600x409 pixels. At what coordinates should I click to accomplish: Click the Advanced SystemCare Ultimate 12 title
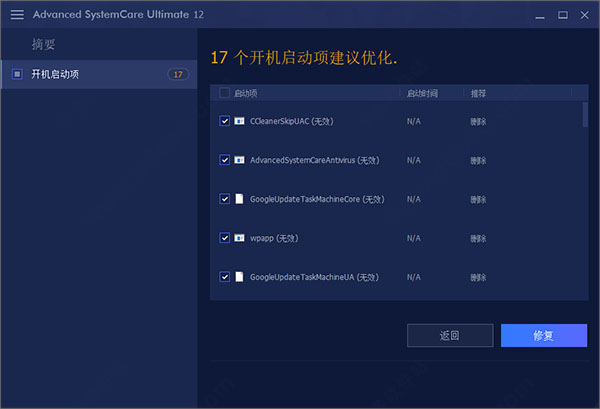(118, 15)
